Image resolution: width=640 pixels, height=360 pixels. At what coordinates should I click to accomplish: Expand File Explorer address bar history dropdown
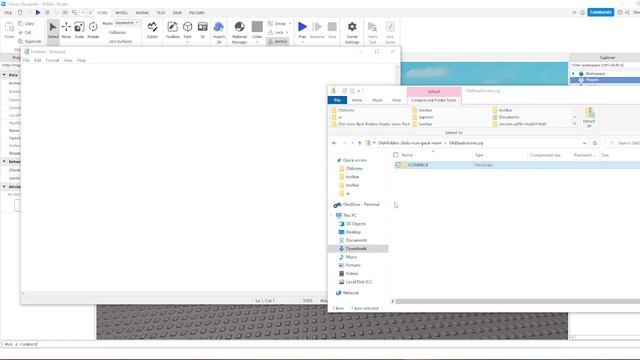pyautogui.click(x=584, y=143)
